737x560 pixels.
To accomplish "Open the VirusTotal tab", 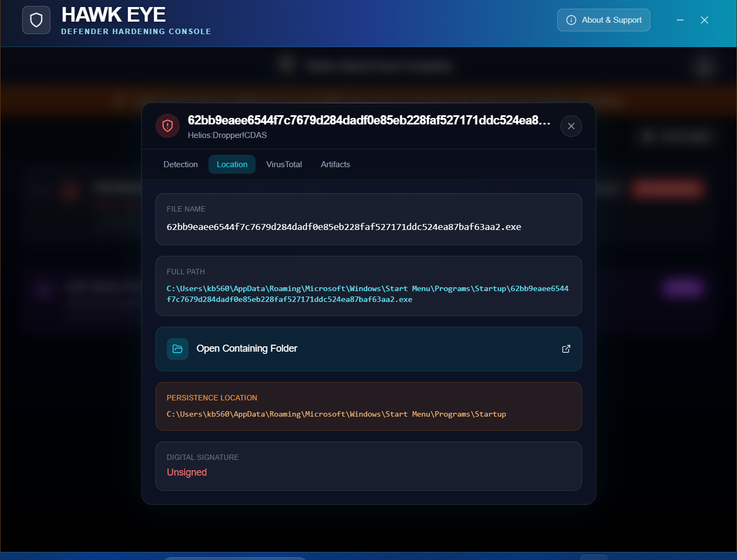I will [284, 164].
